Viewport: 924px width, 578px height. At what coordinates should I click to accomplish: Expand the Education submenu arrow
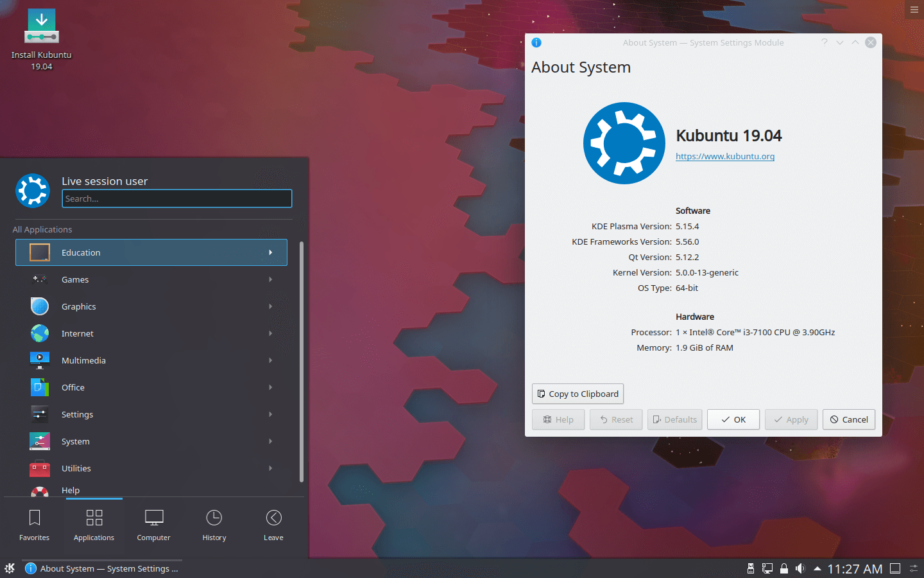271,252
